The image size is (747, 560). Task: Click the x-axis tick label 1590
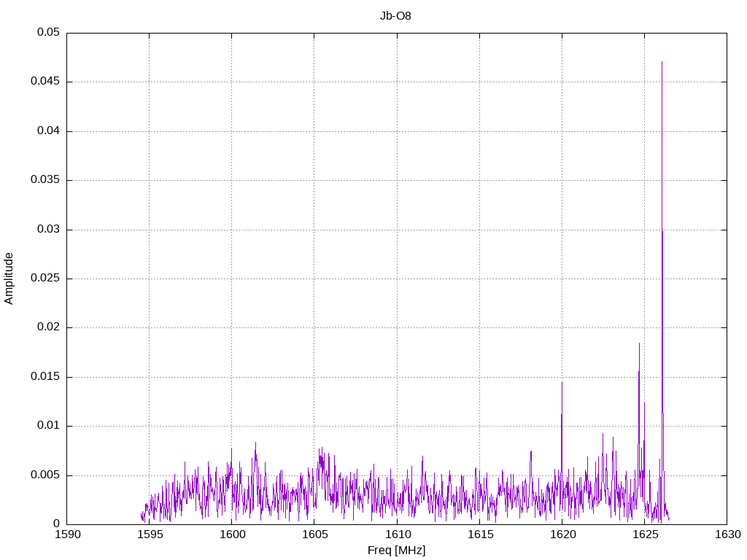(x=68, y=534)
